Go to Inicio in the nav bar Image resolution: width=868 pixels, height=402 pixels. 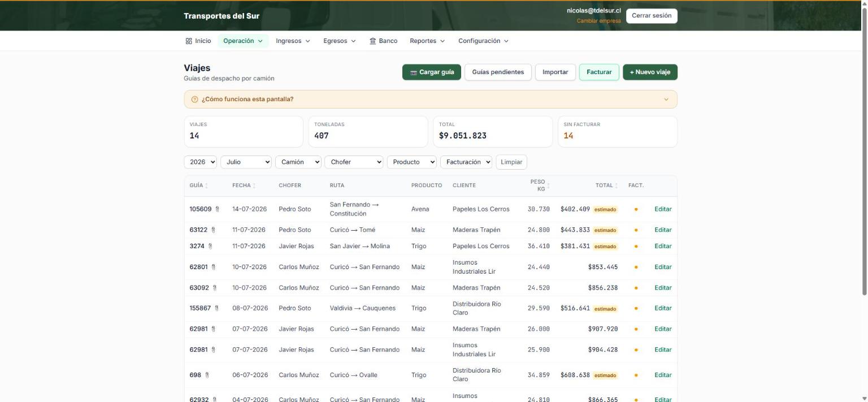[198, 41]
